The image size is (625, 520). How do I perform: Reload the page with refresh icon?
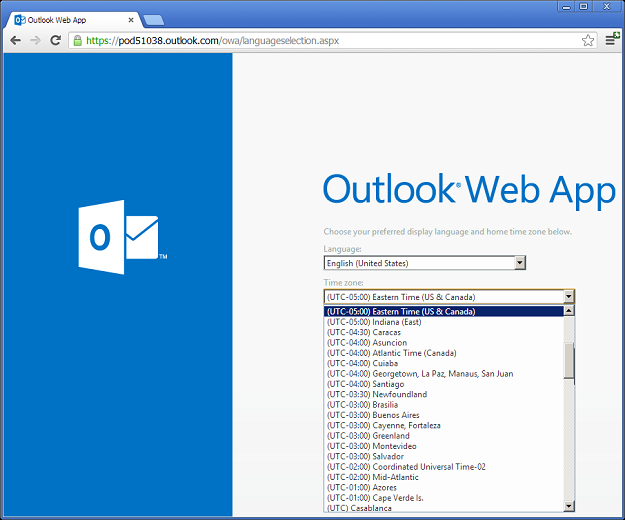click(55, 40)
